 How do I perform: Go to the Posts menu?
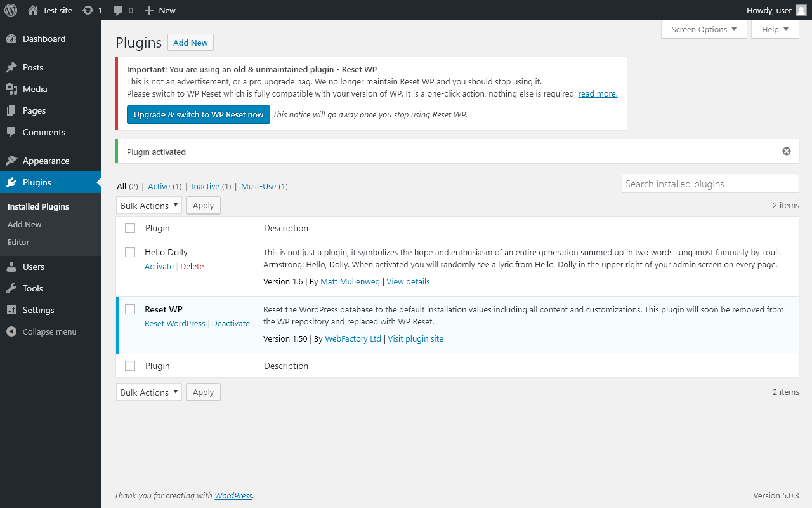click(51, 67)
